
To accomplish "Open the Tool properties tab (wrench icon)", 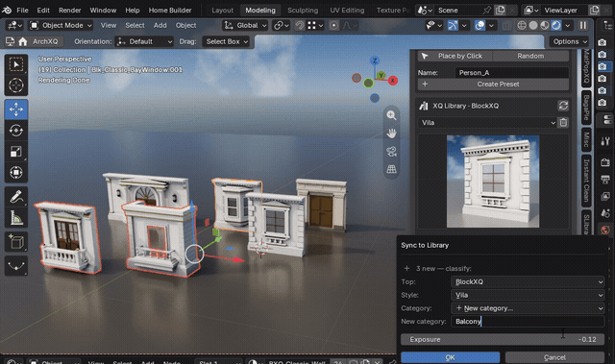I will pos(604,140).
